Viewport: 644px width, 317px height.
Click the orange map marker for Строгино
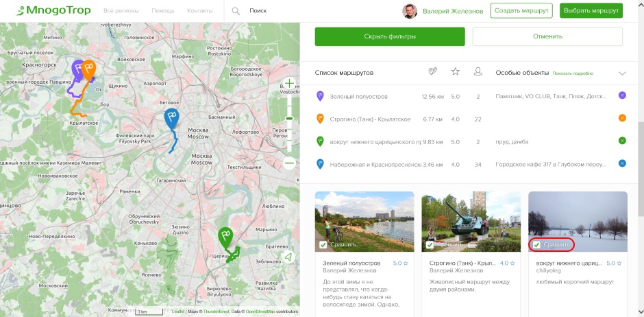pos(88,70)
